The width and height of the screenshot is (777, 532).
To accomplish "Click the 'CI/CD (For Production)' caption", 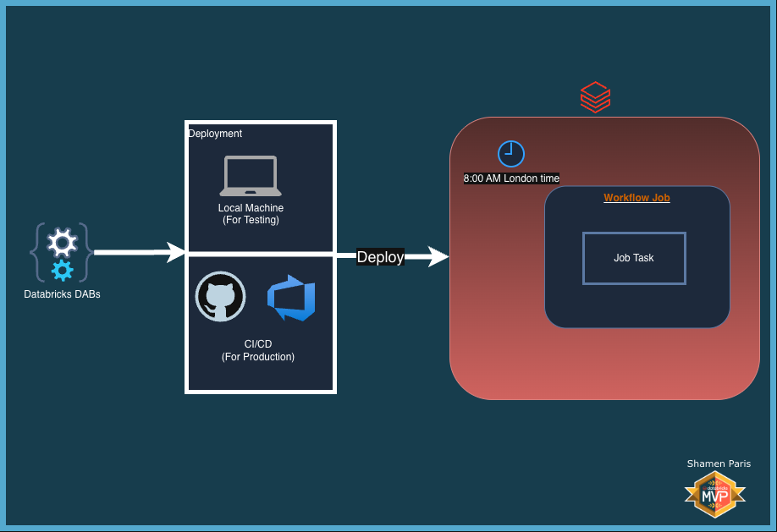I will tap(257, 350).
